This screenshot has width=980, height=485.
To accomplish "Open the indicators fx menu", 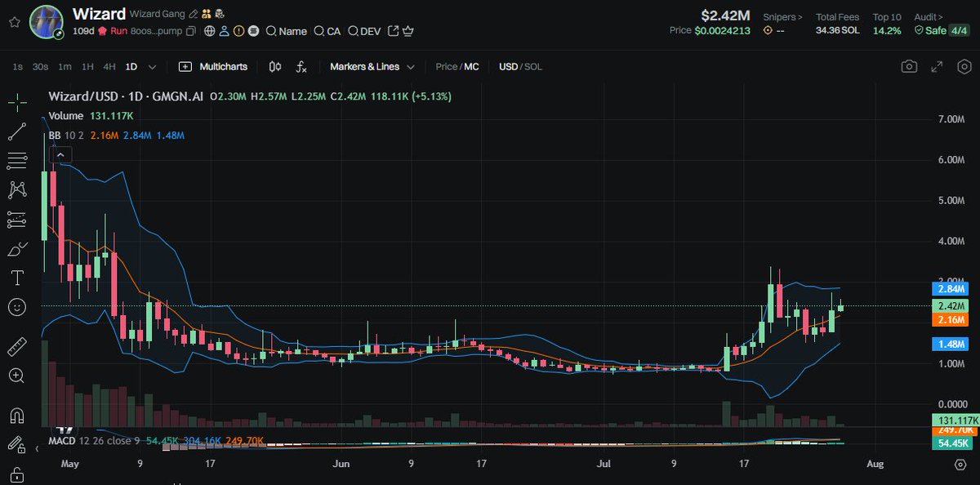I will (301, 67).
